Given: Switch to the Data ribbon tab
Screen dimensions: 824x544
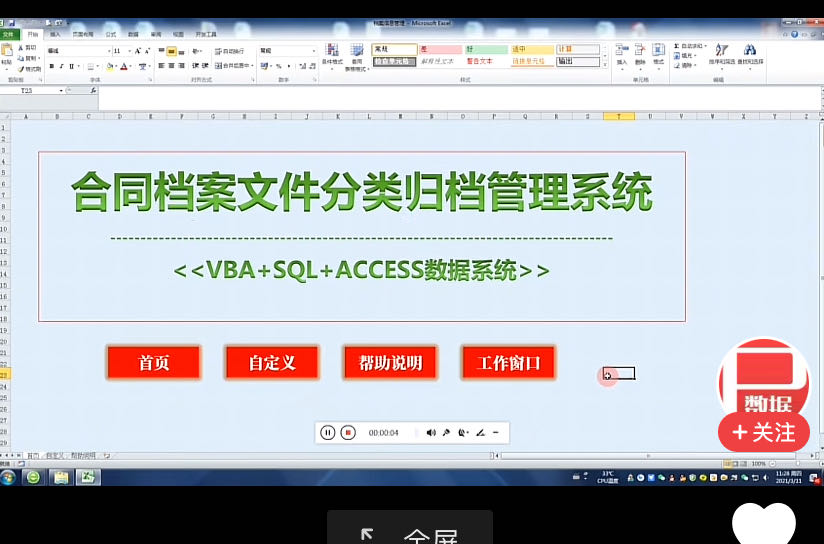Looking at the screenshot, I should coord(133,35).
